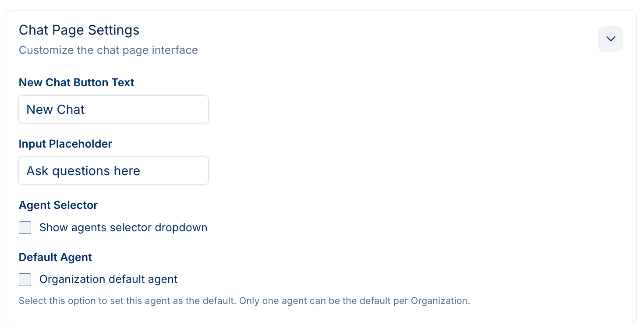This screenshot has width=644, height=332.
Task: Focus the New Chat Button Text field
Action: (113, 109)
